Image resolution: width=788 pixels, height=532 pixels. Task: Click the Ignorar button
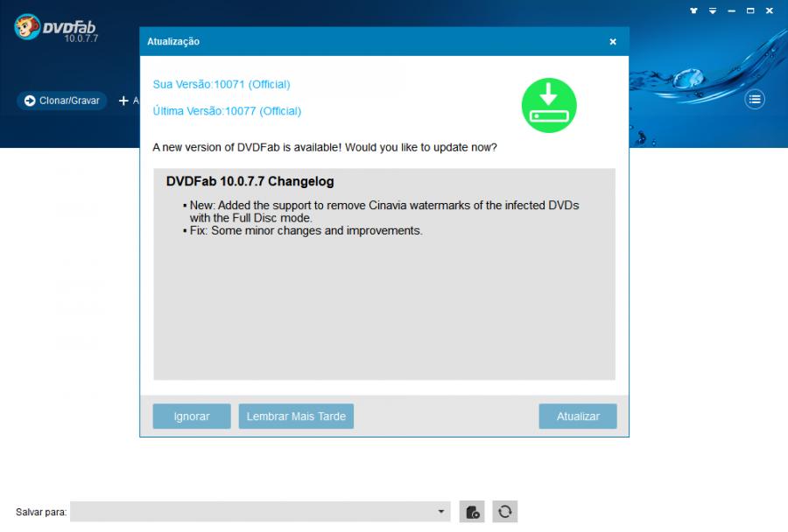(192, 416)
